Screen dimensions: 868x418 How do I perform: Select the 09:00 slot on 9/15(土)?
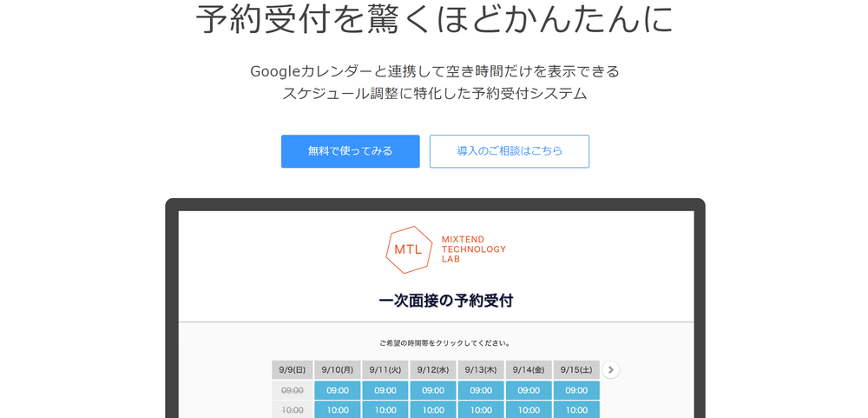[576, 390]
